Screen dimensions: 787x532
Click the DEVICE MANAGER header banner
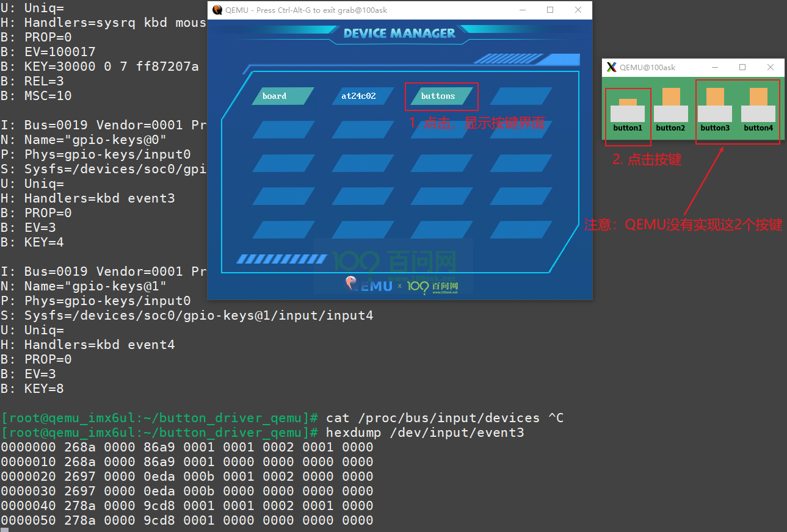[399, 34]
